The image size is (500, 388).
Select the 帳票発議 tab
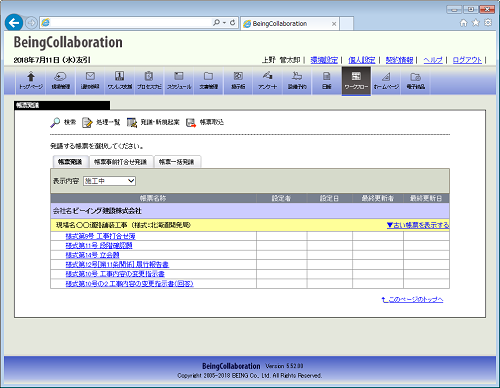tap(70, 162)
